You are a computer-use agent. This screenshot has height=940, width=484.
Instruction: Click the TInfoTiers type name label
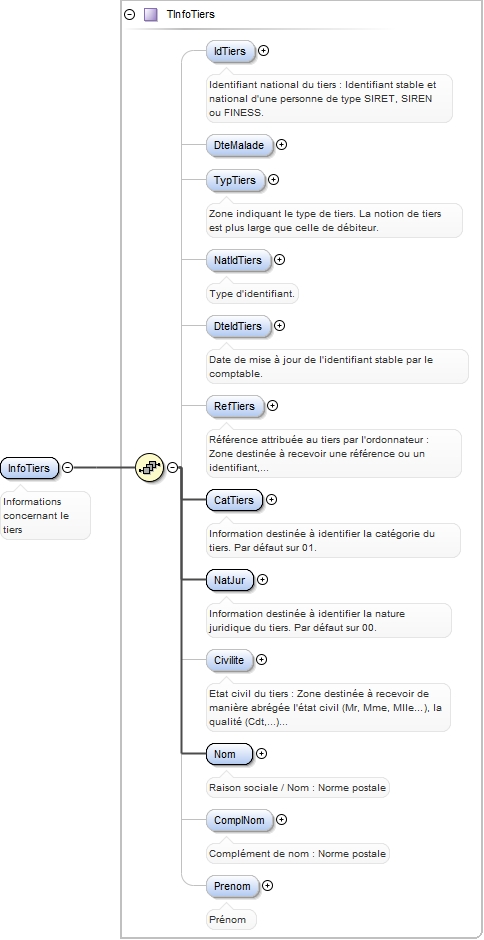tap(191, 14)
